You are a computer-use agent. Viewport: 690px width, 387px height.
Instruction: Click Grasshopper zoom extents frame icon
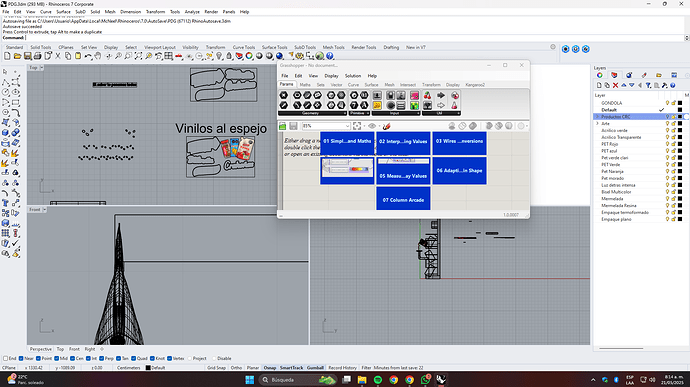pos(357,126)
